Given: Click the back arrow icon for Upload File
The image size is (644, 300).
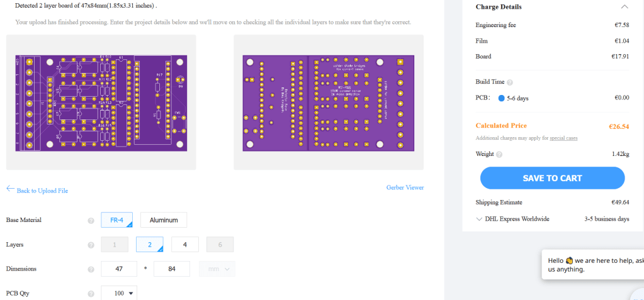Looking at the screenshot, I should pyautogui.click(x=10, y=189).
